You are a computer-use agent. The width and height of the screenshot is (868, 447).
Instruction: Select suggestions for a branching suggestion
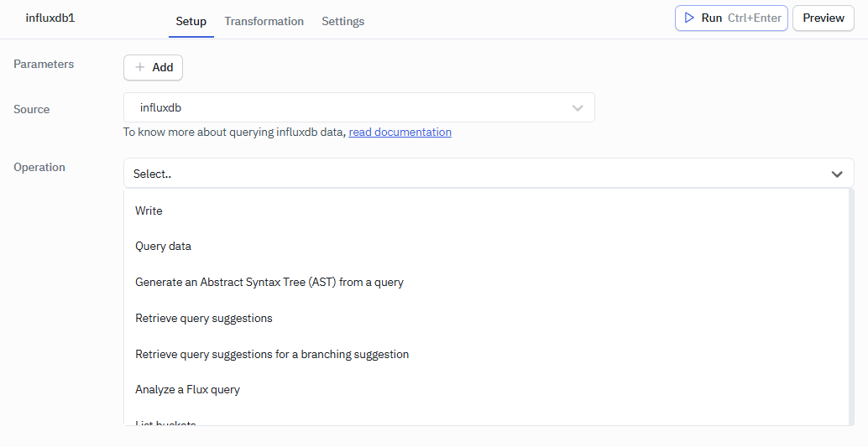coord(272,354)
